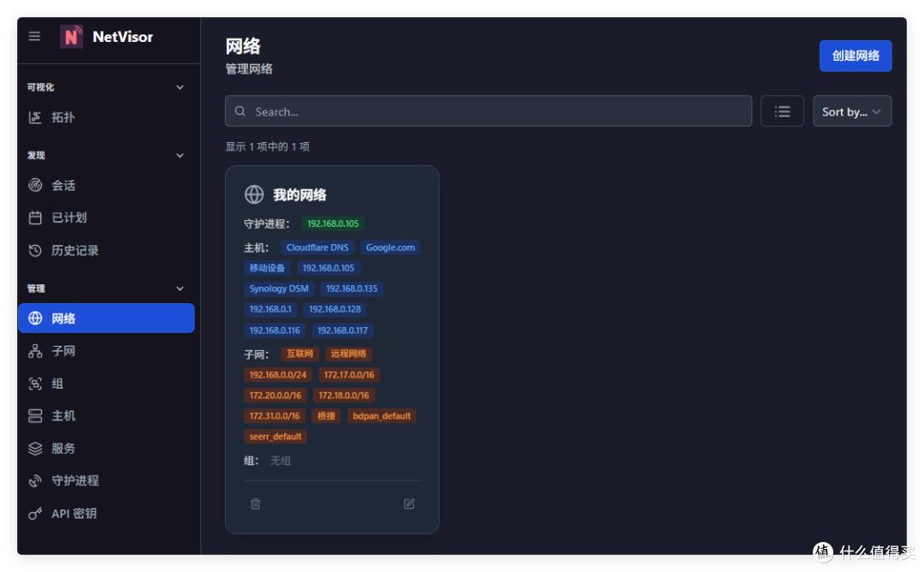Click the 192.168.0.128 host tag

point(335,310)
